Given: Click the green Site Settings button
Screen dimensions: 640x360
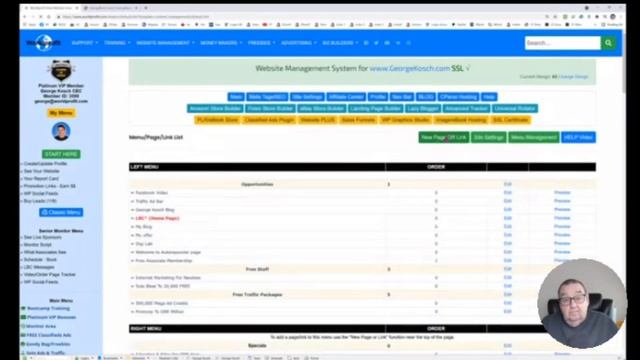Looking at the screenshot, I should pos(488,138).
